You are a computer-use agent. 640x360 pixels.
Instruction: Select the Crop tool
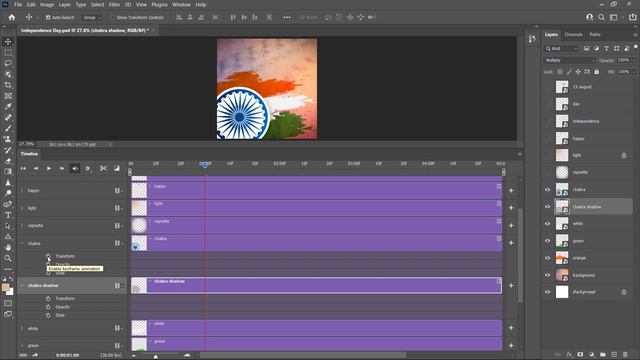(8, 85)
